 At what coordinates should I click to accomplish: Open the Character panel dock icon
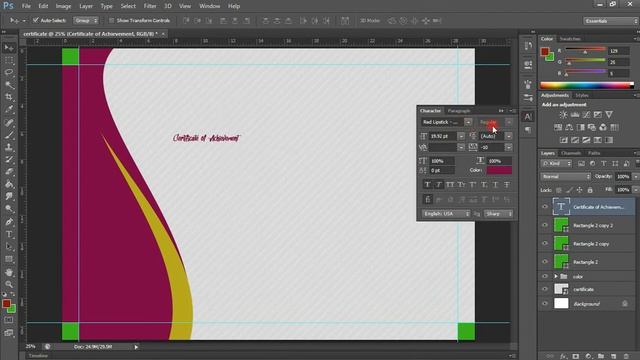528,117
